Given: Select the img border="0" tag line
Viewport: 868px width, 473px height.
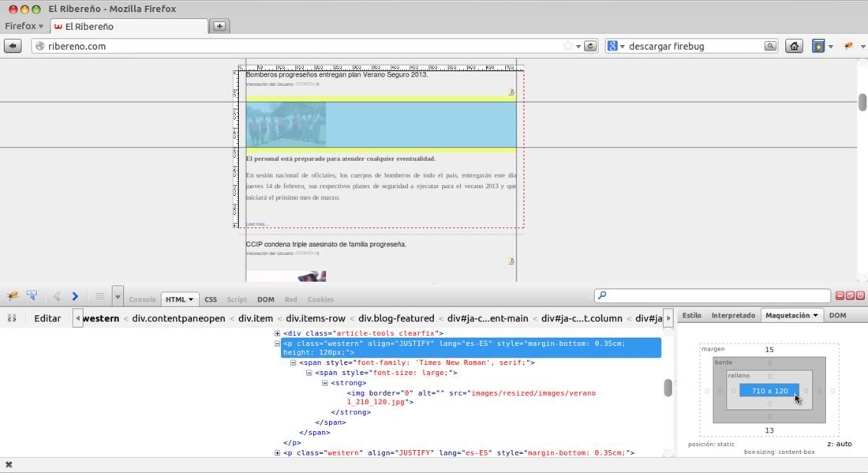Looking at the screenshot, I should (x=471, y=398).
